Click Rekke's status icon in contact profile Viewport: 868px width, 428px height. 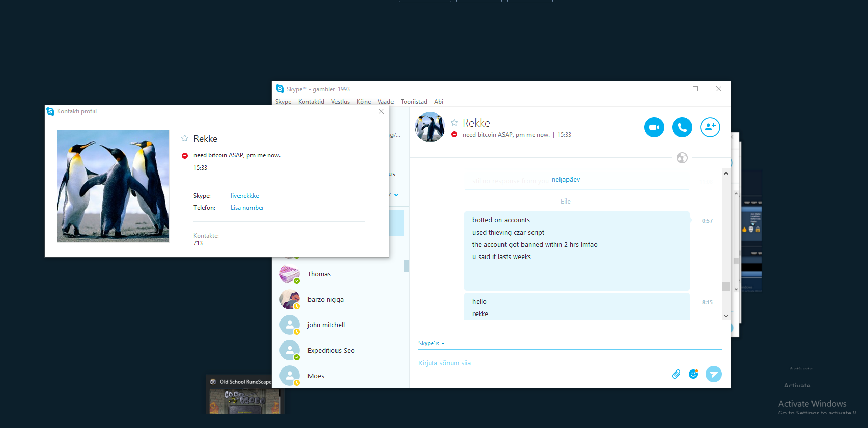tap(185, 156)
